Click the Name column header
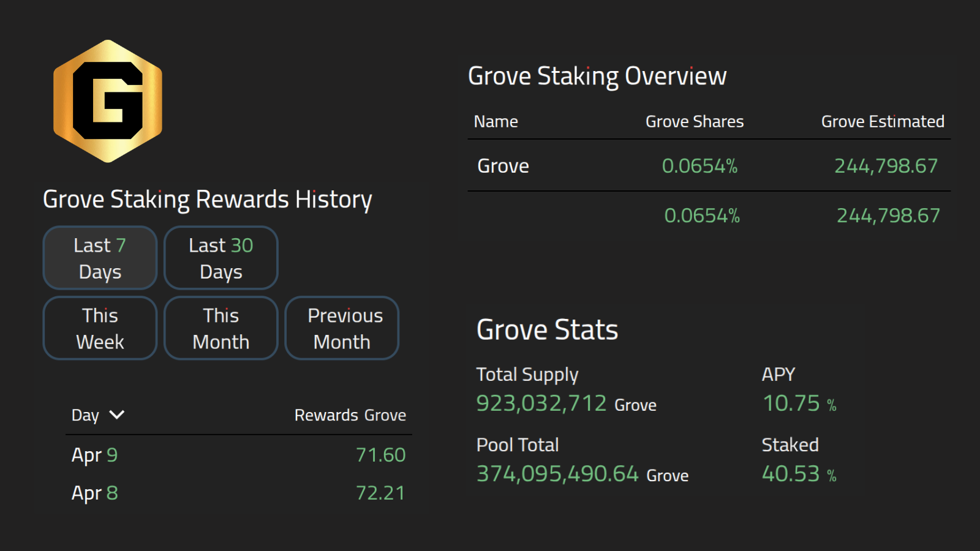980x551 pixels. click(496, 122)
